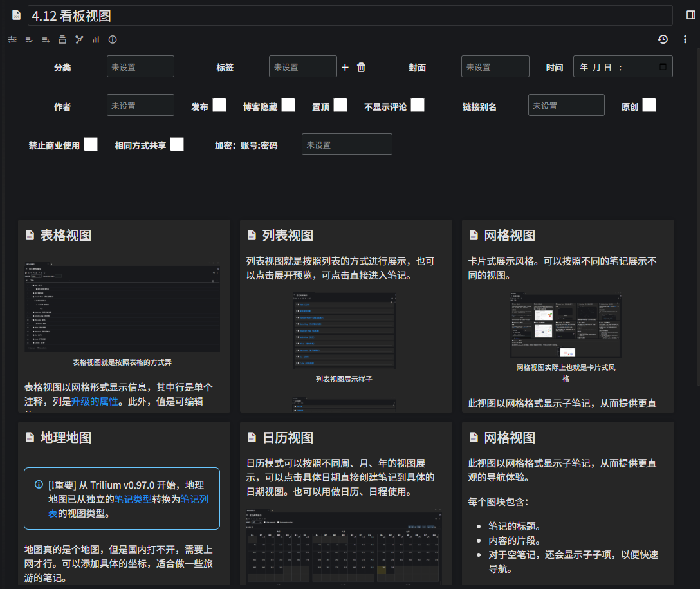
Task: Click the owned attributes list-check icon
Action: pos(29,40)
